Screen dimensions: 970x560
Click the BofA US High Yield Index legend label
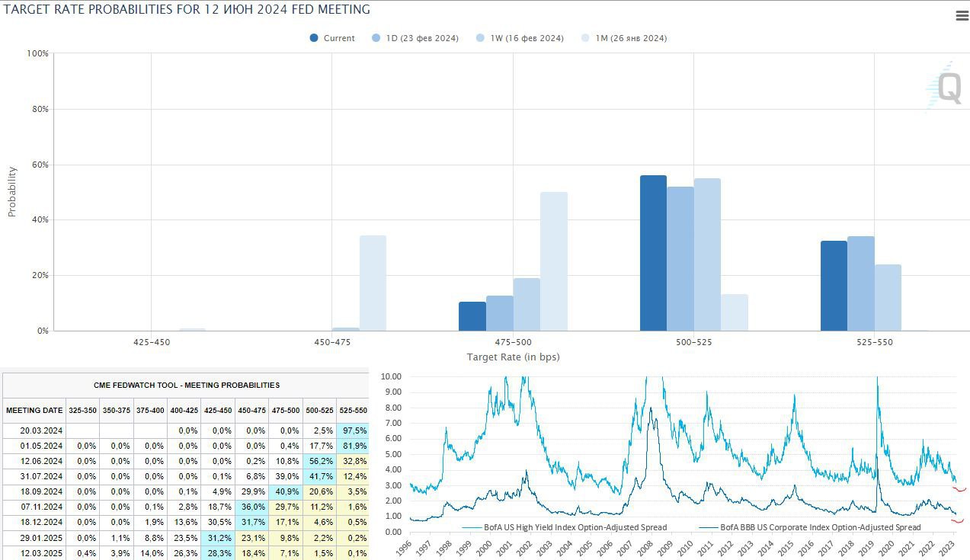(x=575, y=527)
